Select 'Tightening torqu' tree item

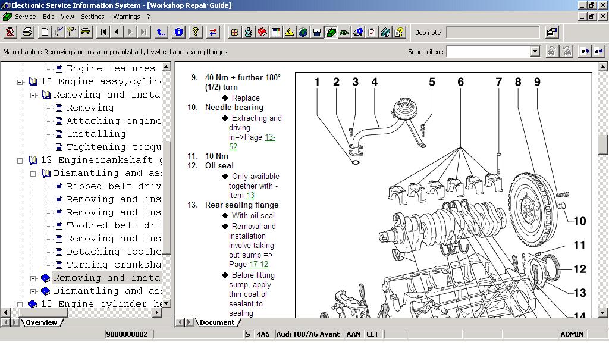(113, 147)
